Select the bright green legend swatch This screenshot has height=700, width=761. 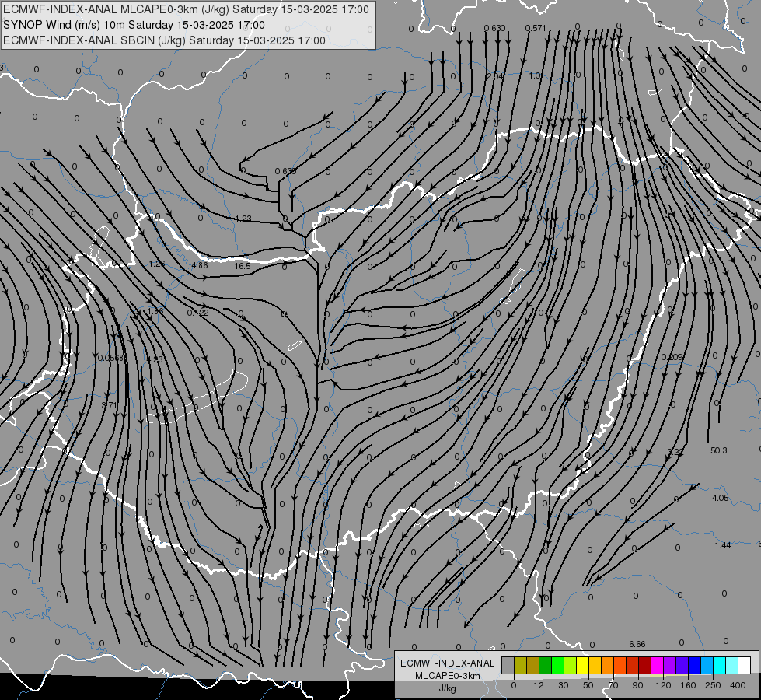pyautogui.click(x=557, y=665)
